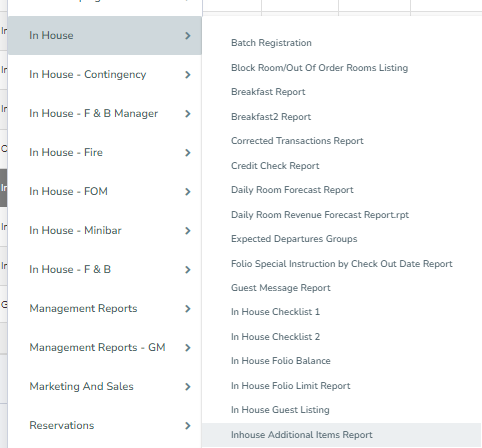Open Expected Departures Groups report
The height and width of the screenshot is (448, 482).
point(294,239)
